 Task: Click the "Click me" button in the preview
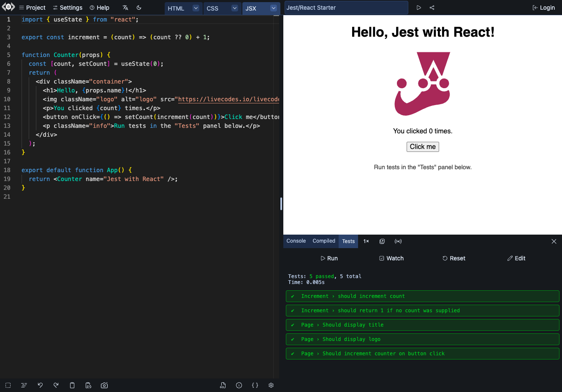pos(423,147)
